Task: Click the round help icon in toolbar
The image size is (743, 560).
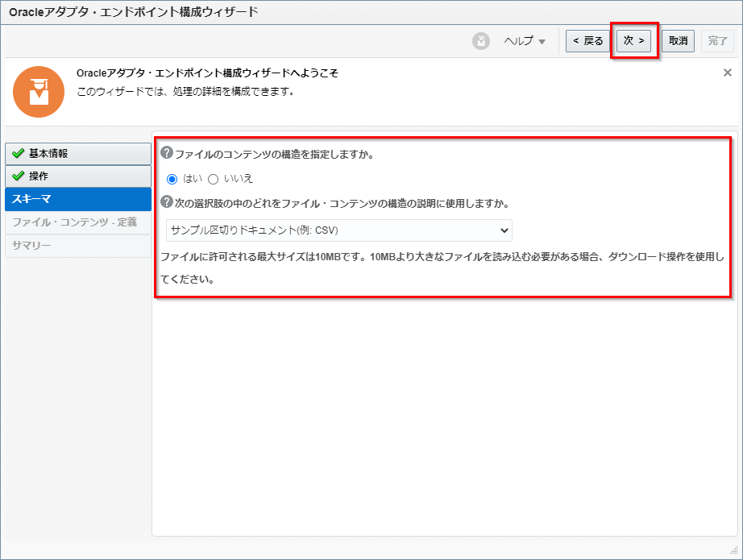Action: (x=481, y=41)
